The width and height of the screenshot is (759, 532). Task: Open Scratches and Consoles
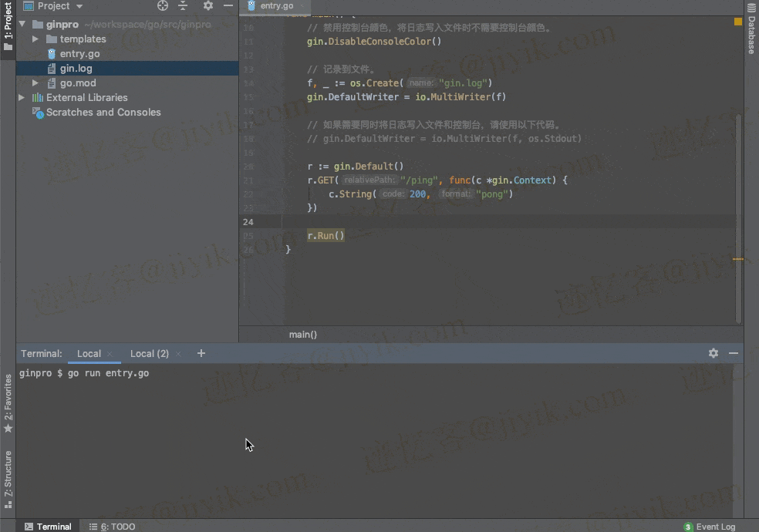point(103,113)
